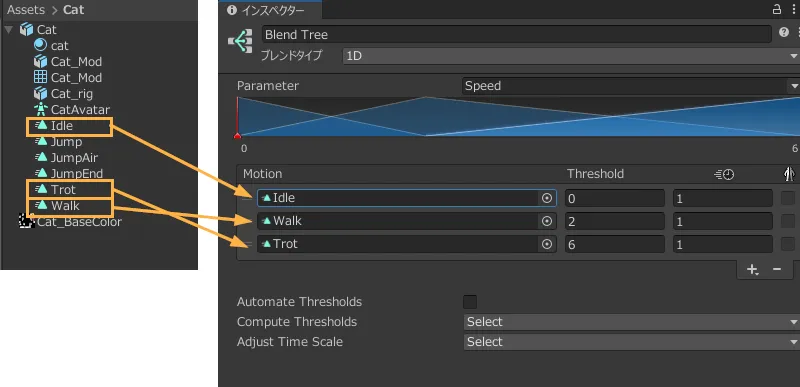Click the object picker circle beside Idle motion

click(x=547, y=198)
